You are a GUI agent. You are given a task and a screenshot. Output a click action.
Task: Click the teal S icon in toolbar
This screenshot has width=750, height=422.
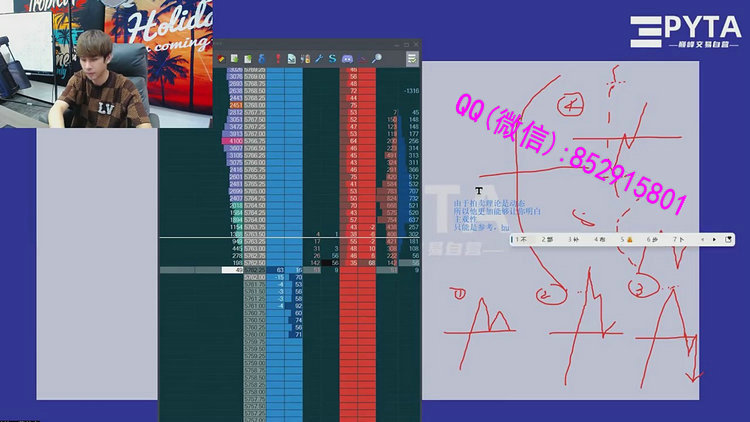[x=332, y=59]
